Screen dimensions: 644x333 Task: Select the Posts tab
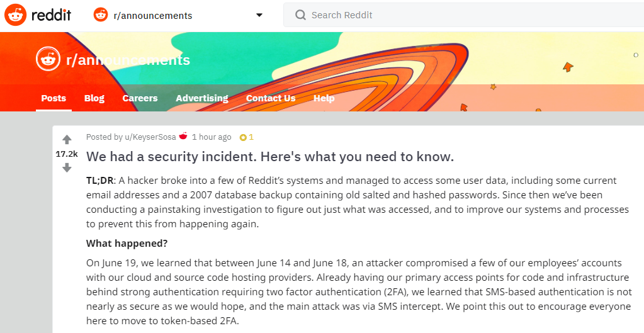[54, 98]
